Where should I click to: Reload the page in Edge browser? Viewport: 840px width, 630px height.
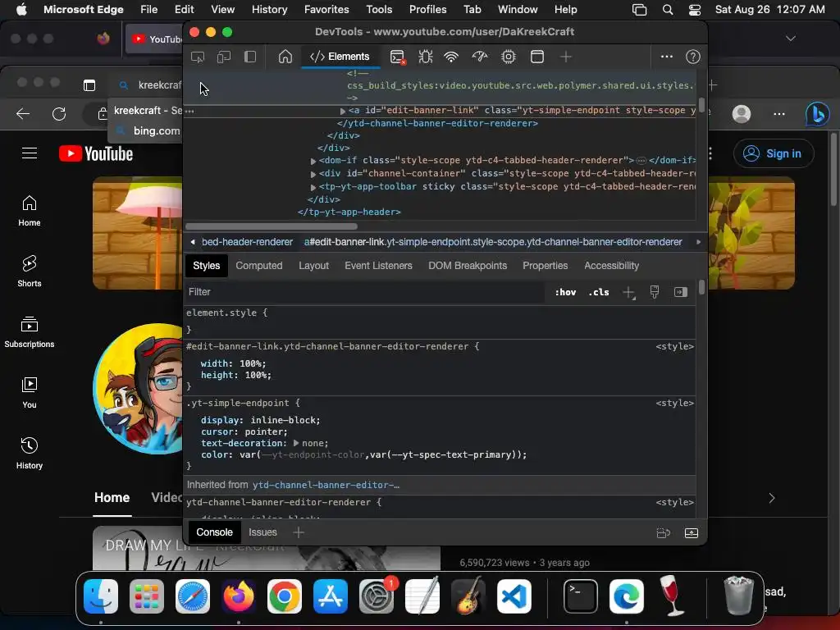pyautogui.click(x=59, y=113)
